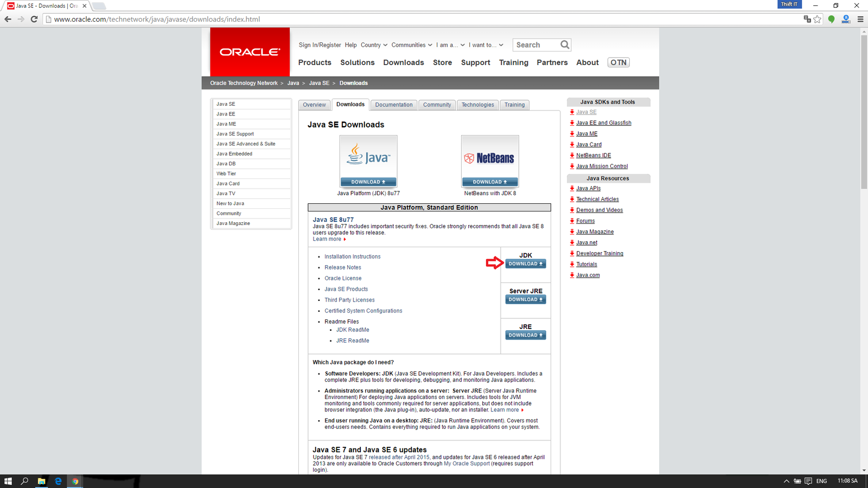Show hidden system tray icons
Image resolution: width=868 pixels, height=488 pixels.
(x=786, y=481)
